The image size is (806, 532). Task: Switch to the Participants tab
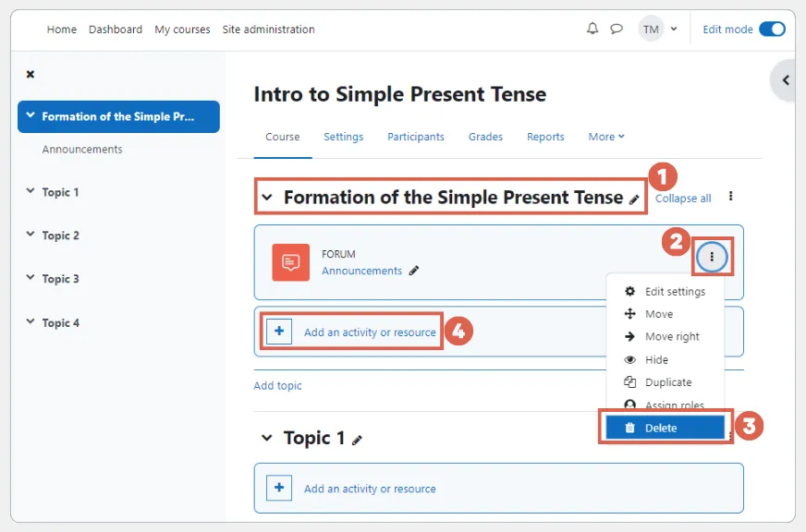[415, 136]
